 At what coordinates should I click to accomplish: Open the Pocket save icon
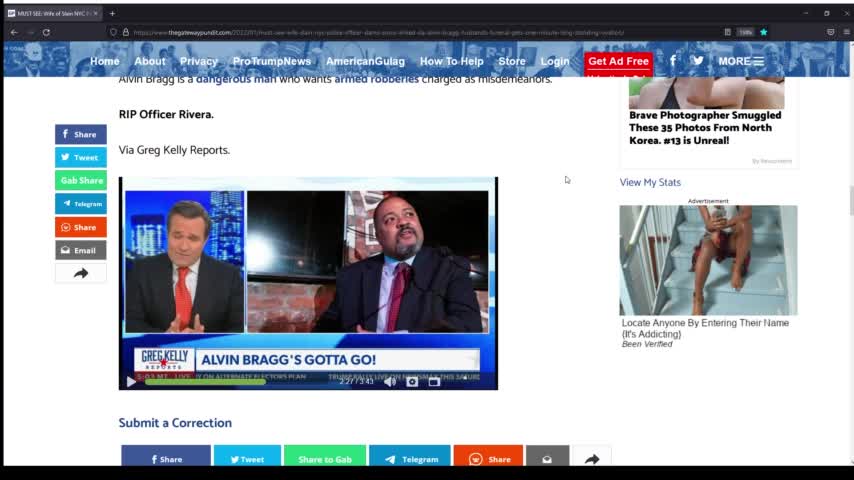[830, 32]
